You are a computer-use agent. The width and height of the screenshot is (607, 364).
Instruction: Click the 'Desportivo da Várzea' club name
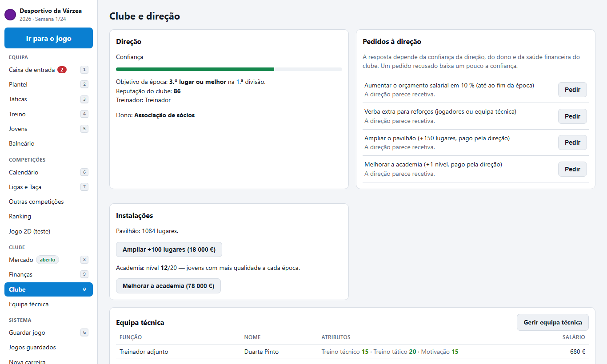(x=51, y=11)
